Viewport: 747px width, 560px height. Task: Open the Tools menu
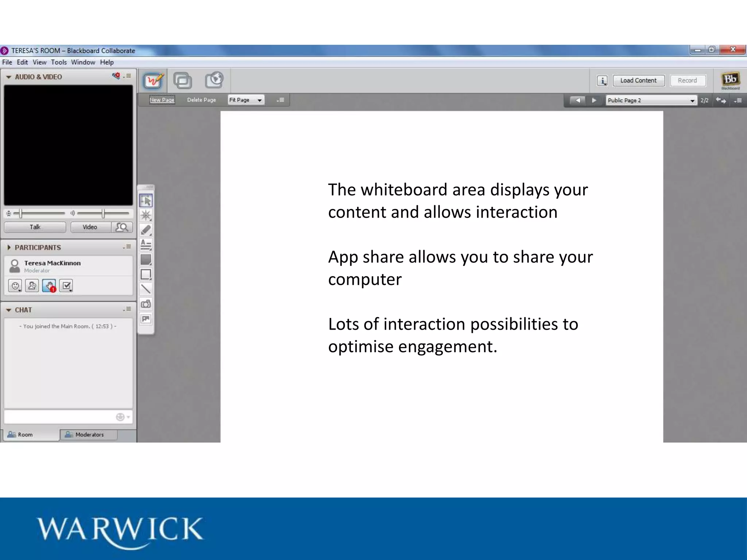click(x=58, y=62)
